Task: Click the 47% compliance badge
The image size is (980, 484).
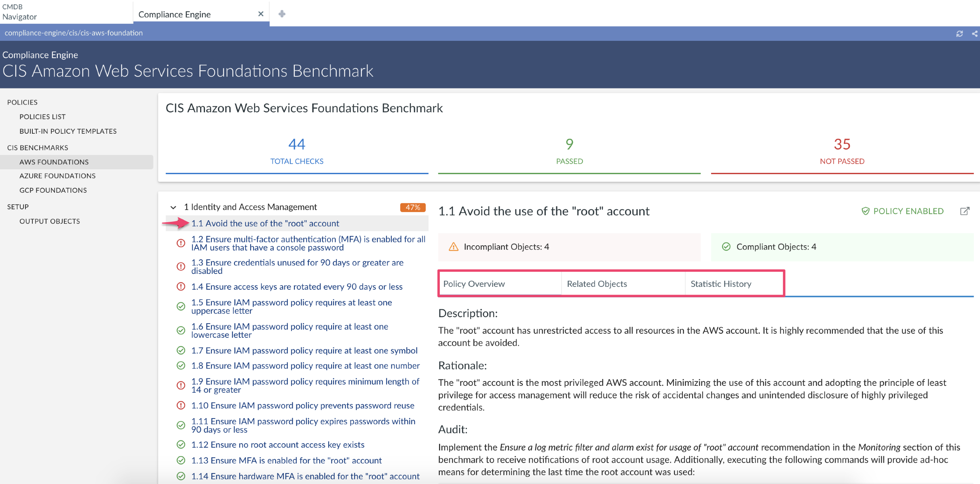Action: (x=413, y=207)
